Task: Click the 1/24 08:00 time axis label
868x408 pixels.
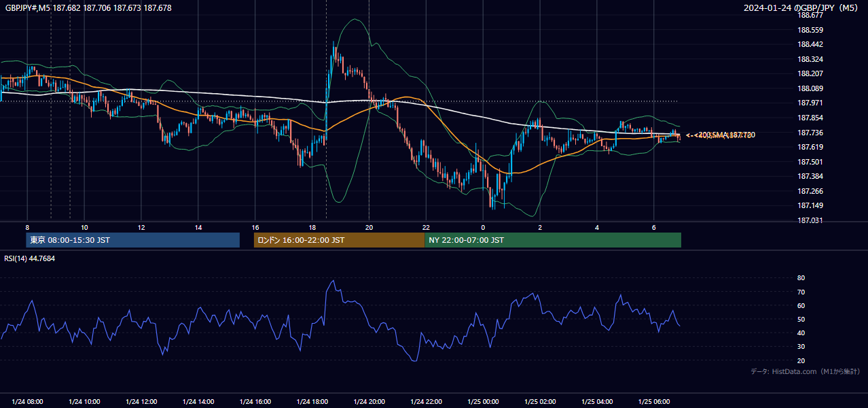Action: pyautogui.click(x=27, y=402)
